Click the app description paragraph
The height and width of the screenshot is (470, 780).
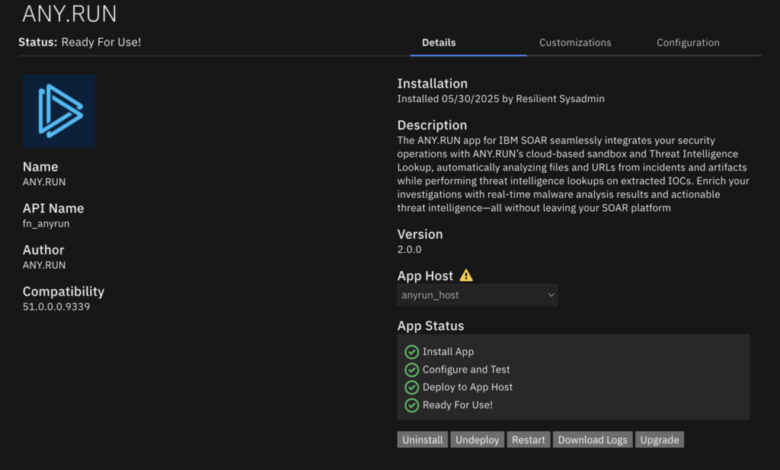pyautogui.click(x=573, y=174)
